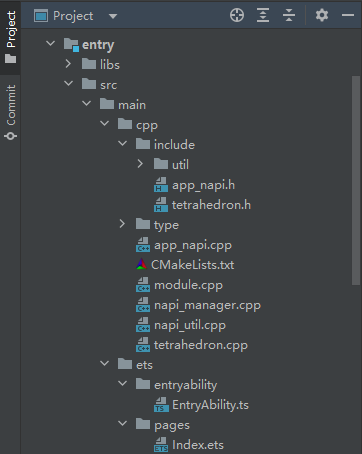Expand the util folder

(x=140, y=163)
